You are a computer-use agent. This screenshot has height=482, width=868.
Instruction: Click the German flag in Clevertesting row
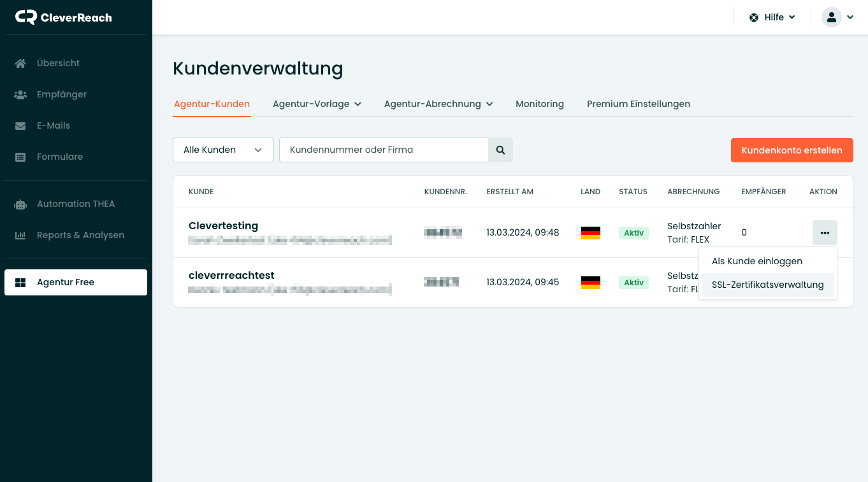tap(591, 232)
